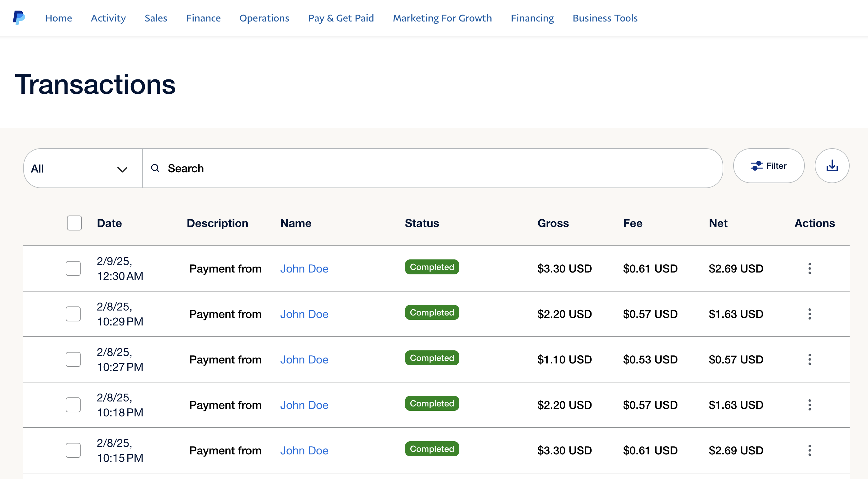Expand the All transaction type dropdown
868x479 pixels.
coord(83,168)
